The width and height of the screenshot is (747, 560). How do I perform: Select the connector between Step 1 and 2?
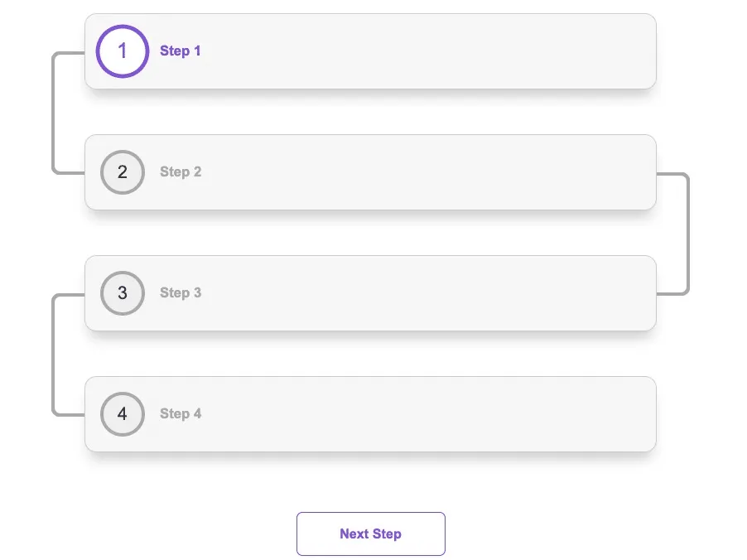(x=54, y=112)
